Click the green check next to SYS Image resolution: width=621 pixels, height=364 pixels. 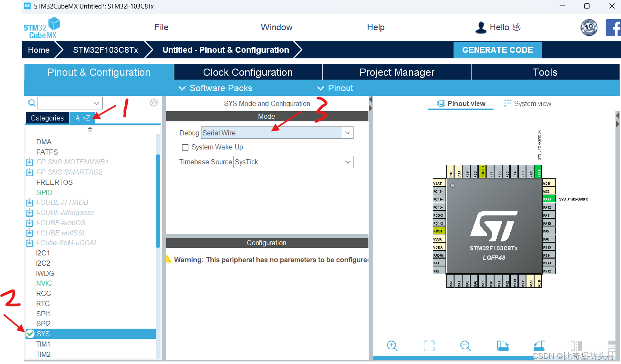30,334
